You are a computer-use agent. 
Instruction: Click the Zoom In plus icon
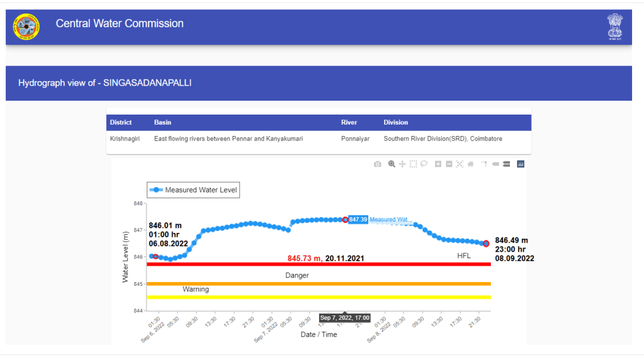(x=438, y=164)
